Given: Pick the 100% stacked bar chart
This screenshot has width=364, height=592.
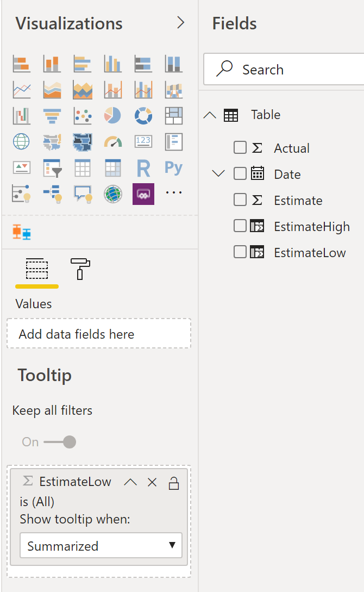Looking at the screenshot, I should [x=143, y=64].
